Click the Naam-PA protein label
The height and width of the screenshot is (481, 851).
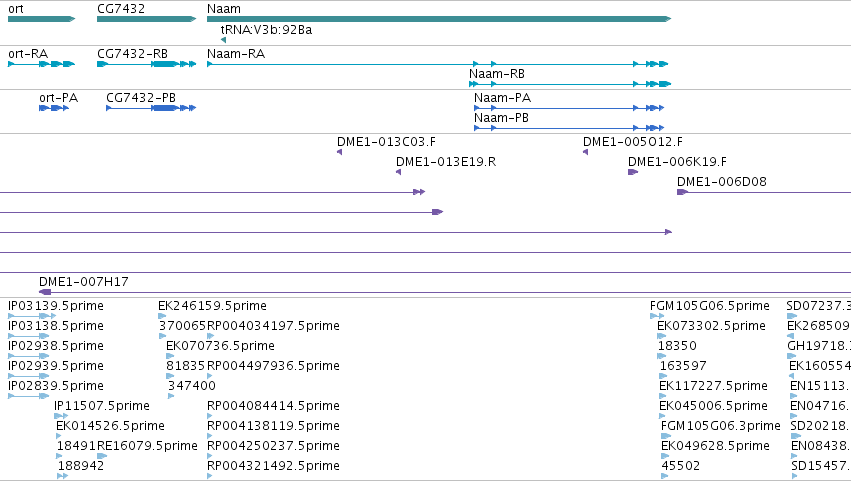tap(503, 98)
